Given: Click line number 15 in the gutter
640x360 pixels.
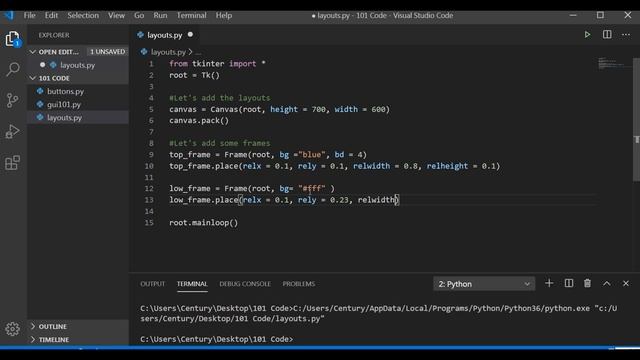Looking at the screenshot, I should (x=149, y=222).
